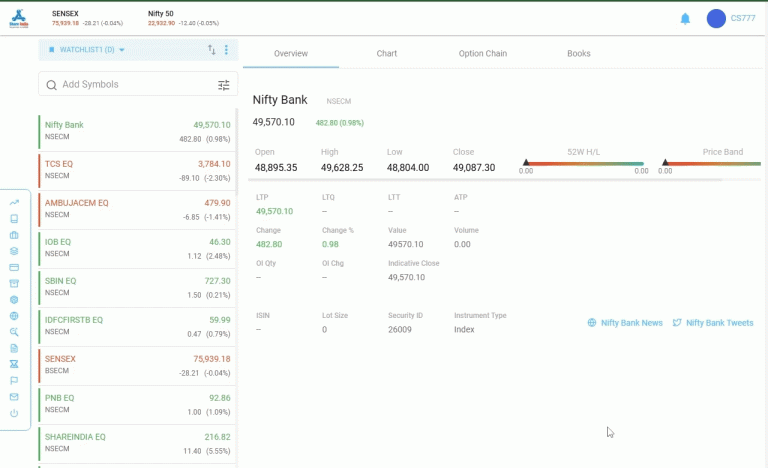Viewport: 768px width, 468px height.
Task: Click the horizontal scrollbar under OHLC row
Action: [x=485, y=180]
